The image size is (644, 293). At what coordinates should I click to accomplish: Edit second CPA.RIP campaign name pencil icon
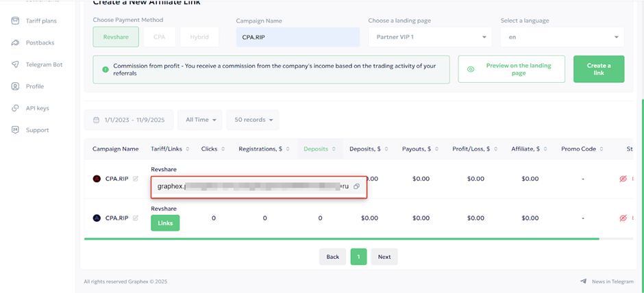pos(136,218)
